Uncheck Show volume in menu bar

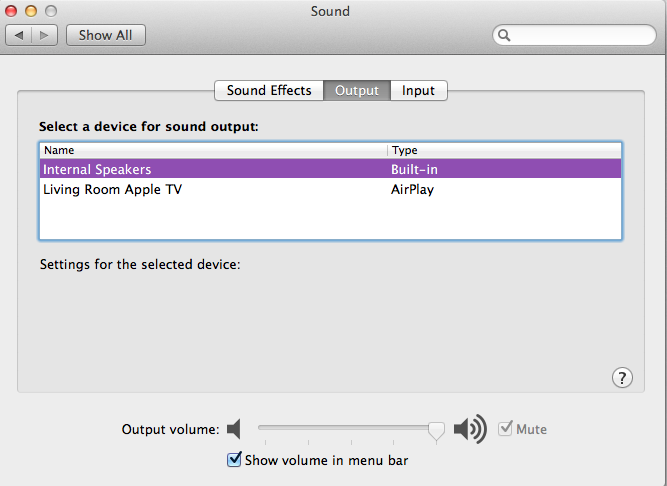tap(235, 460)
